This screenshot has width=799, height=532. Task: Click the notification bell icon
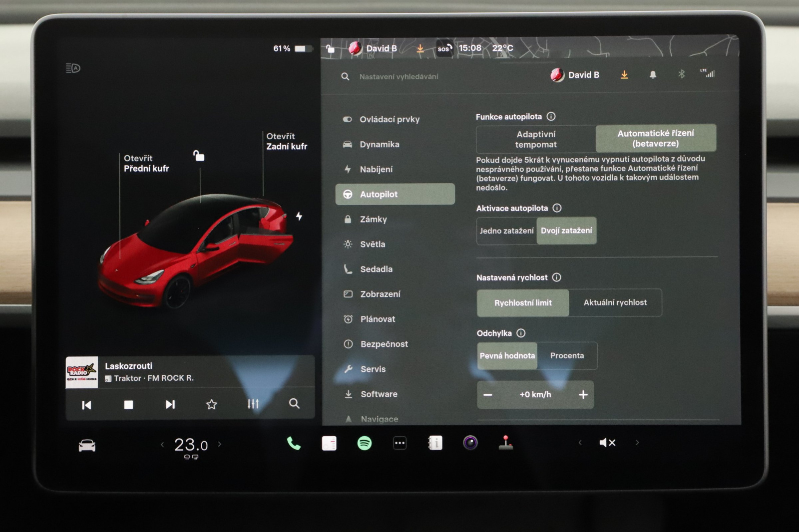click(x=653, y=75)
